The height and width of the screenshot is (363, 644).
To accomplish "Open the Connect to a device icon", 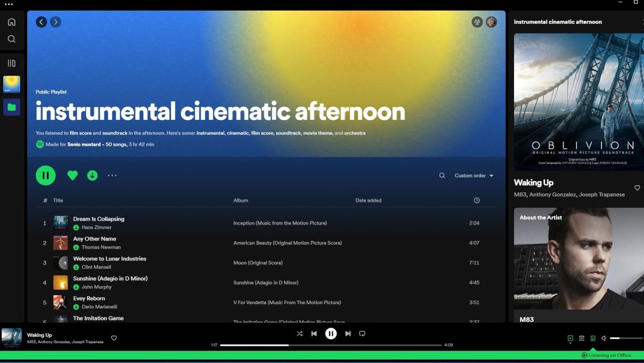I will [x=593, y=338].
